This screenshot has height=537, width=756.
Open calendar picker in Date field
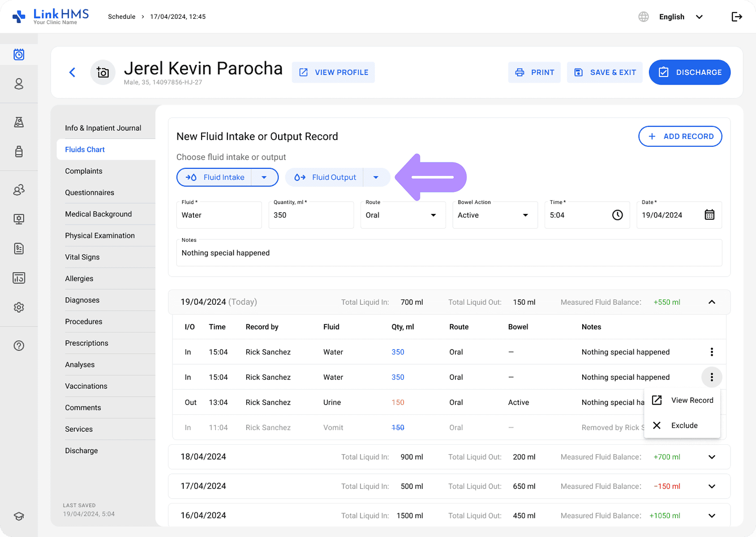point(709,215)
